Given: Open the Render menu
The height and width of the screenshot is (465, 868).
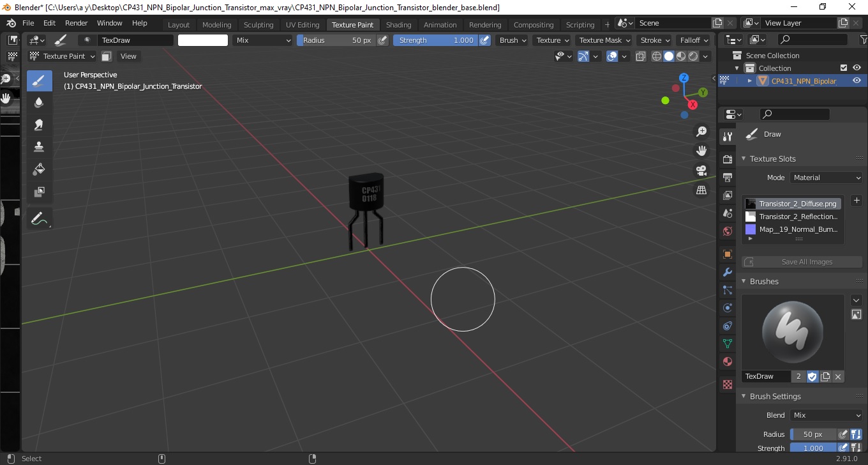Looking at the screenshot, I should pyautogui.click(x=76, y=23).
